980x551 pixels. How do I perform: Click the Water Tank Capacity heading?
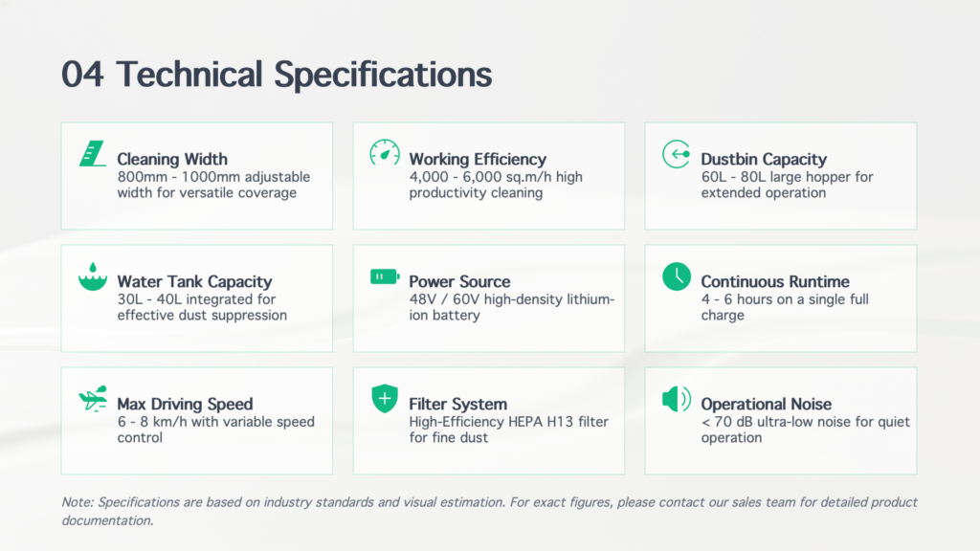coord(194,281)
